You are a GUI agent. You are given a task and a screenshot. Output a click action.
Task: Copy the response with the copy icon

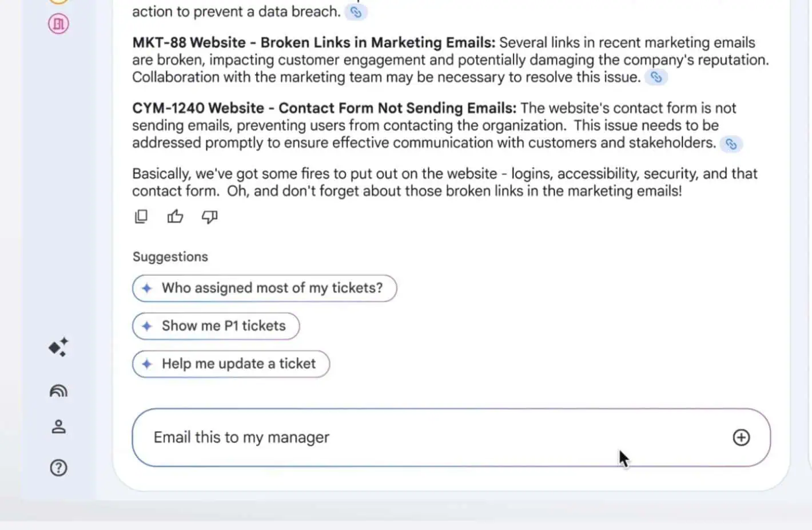tap(141, 216)
